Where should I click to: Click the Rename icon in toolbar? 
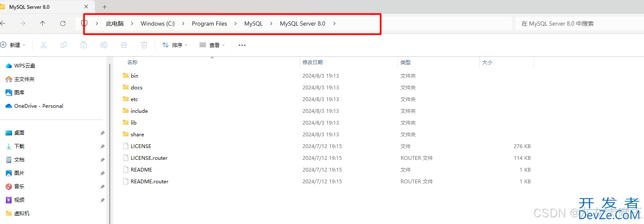pyautogui.click(x=104, y=45)
